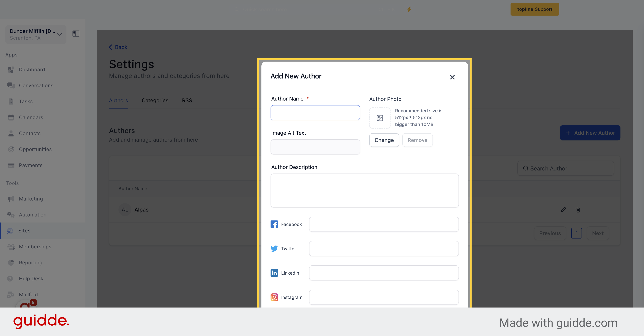Click the LinkedIn URL input field

tap(384, 273)
